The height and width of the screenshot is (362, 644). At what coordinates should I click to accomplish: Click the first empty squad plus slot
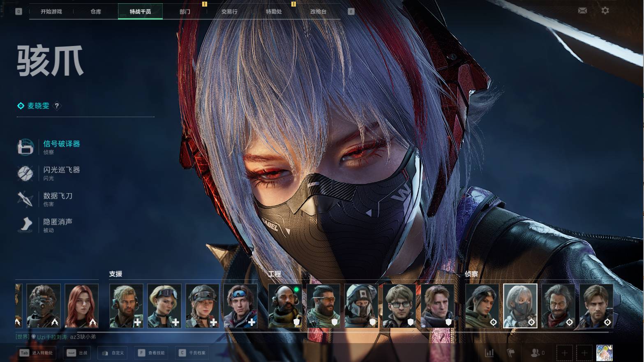coord(564,353)
